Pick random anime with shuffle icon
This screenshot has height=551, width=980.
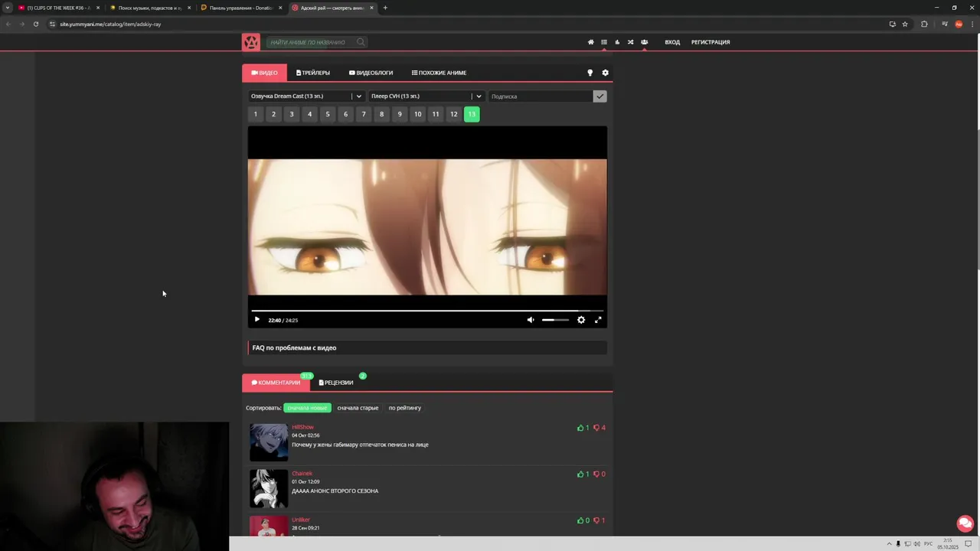tap(630, 42)
